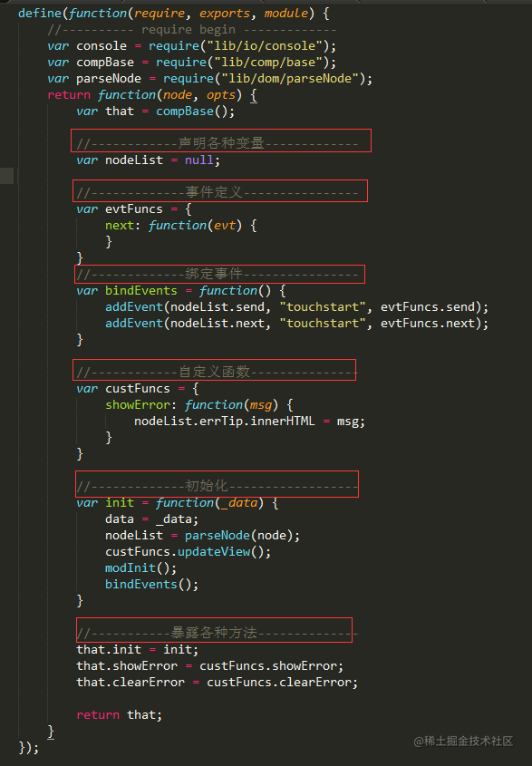Click the '声明各种变量' comment text
Screen dimensions: 532x766
point(221,143)
